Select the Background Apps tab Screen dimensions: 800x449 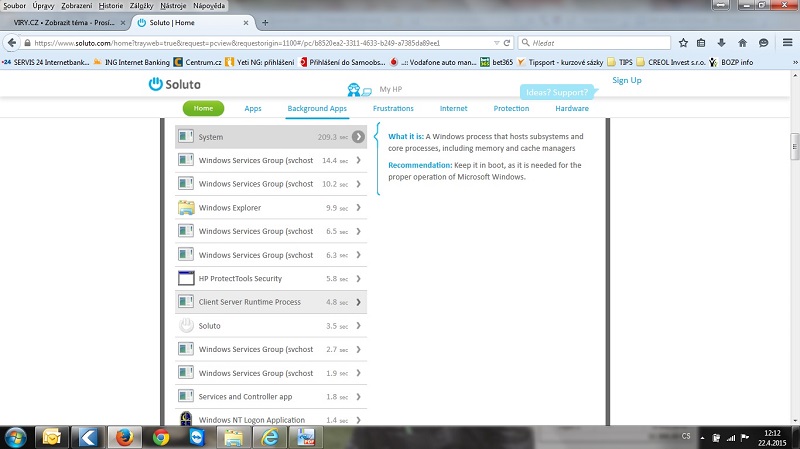(x=317, y=108)
